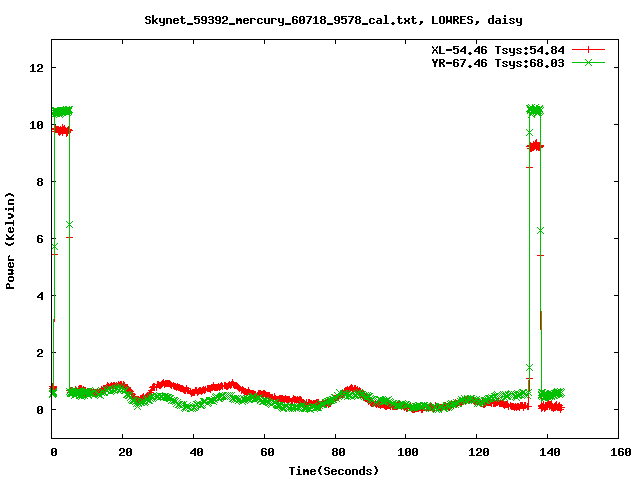Click the x-axis tick label 140
The height and width of the screenshot is (480, 640).
550,452
